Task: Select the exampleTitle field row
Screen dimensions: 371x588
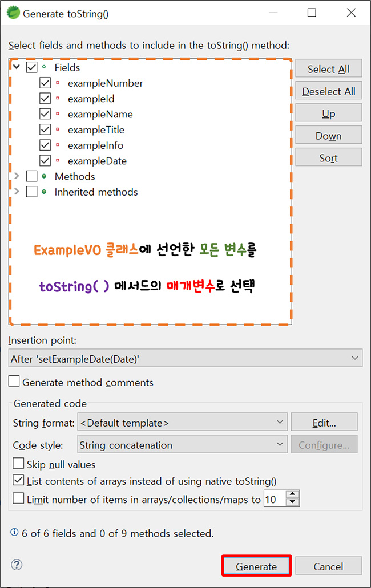Action: pos(96,130)
